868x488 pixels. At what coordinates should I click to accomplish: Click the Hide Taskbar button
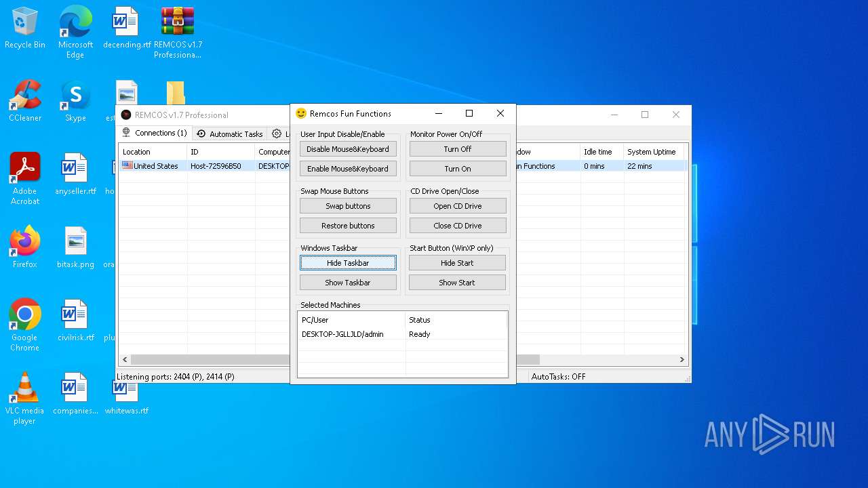click(x=348, y=263)
